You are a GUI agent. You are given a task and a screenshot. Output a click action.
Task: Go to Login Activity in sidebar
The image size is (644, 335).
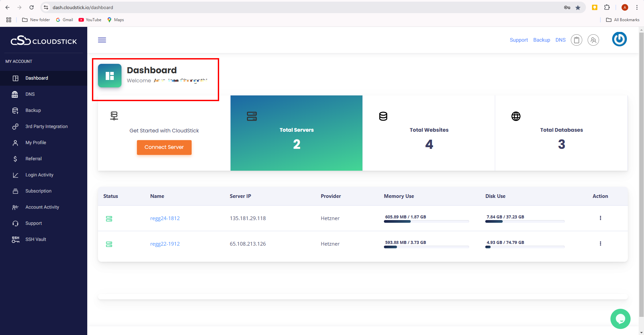[x=39, y=175]
